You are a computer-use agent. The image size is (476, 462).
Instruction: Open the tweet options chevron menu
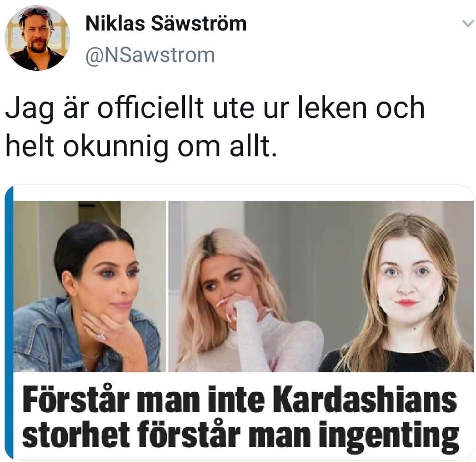click(x=468, y=24)
